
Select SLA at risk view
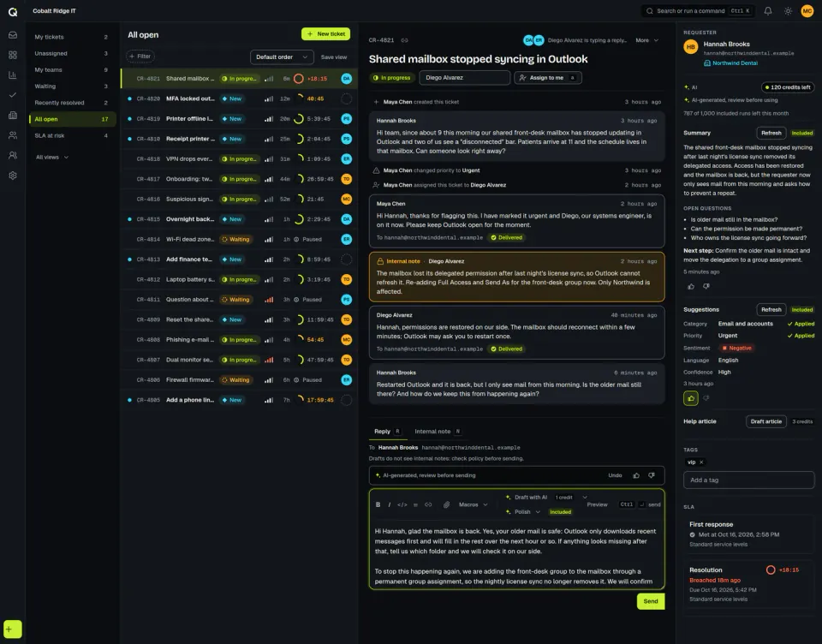point(71,135)
